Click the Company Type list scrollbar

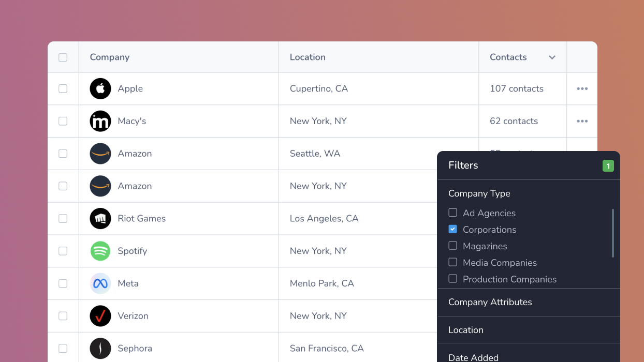[613, 233]
